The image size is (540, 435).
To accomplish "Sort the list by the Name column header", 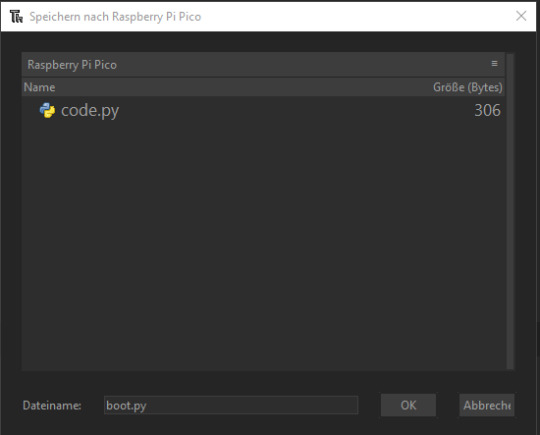I will (x=39, y=87).
